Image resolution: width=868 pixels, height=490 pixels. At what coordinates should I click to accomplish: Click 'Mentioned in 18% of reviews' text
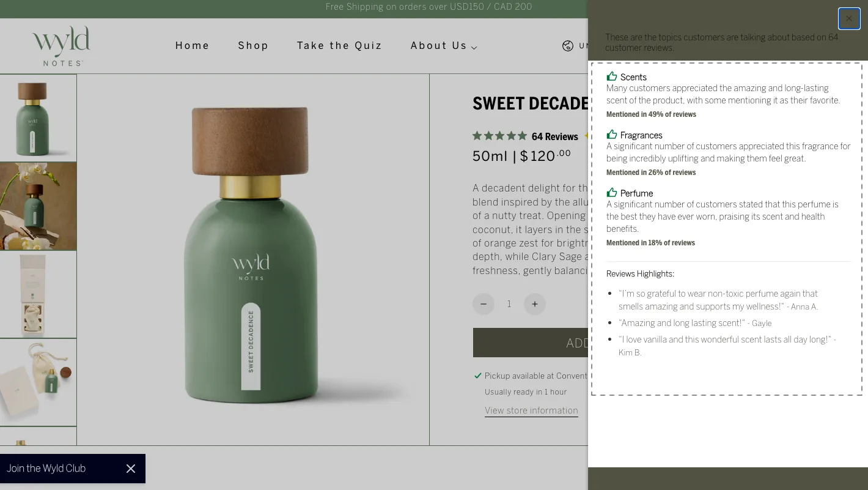pos(650,243)
